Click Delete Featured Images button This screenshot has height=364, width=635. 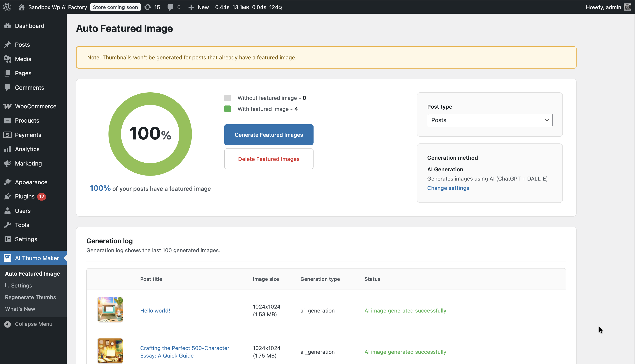tap(269, 159)
